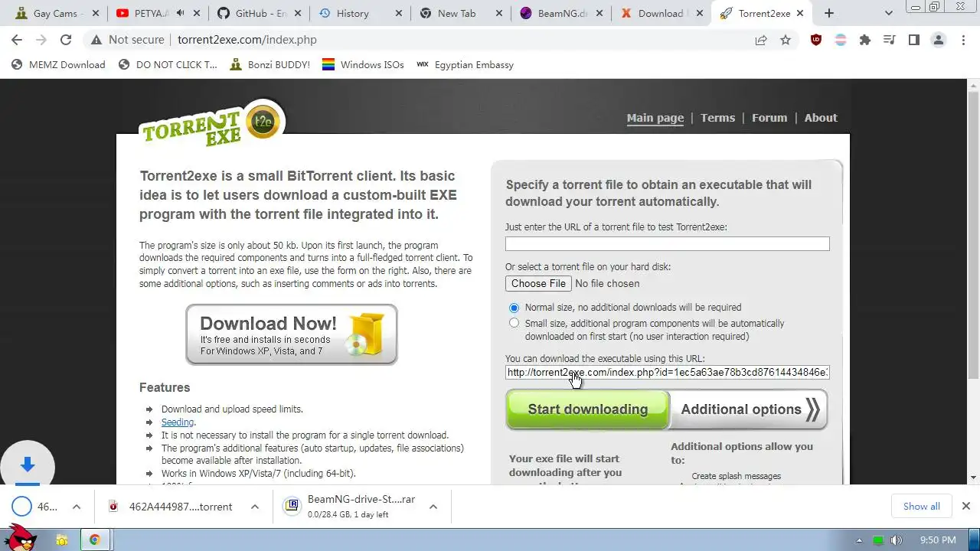The image size is (980, 551).
Task: Follow the Seeding link
Action: 178,422
